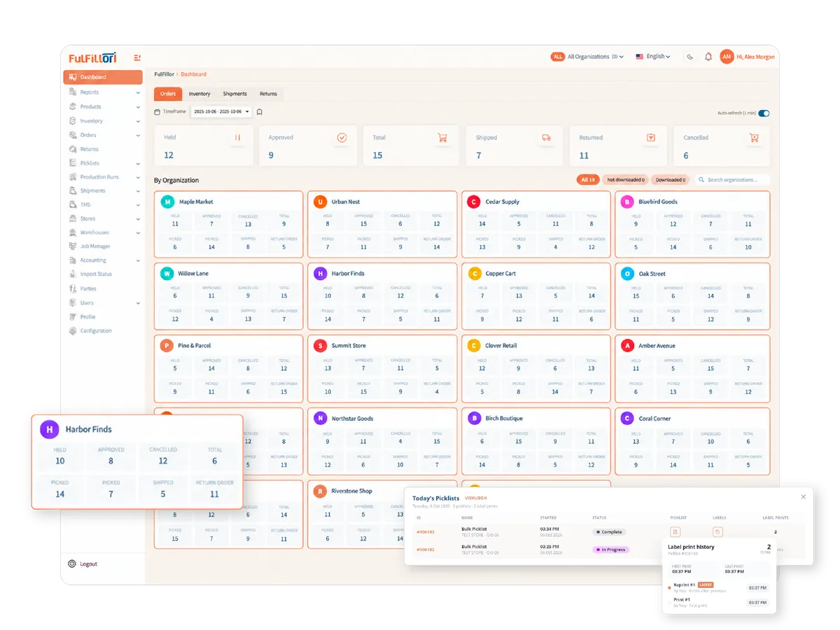
Task: Expand the Reports submenu chevron
Action: [x=138, y=92]
